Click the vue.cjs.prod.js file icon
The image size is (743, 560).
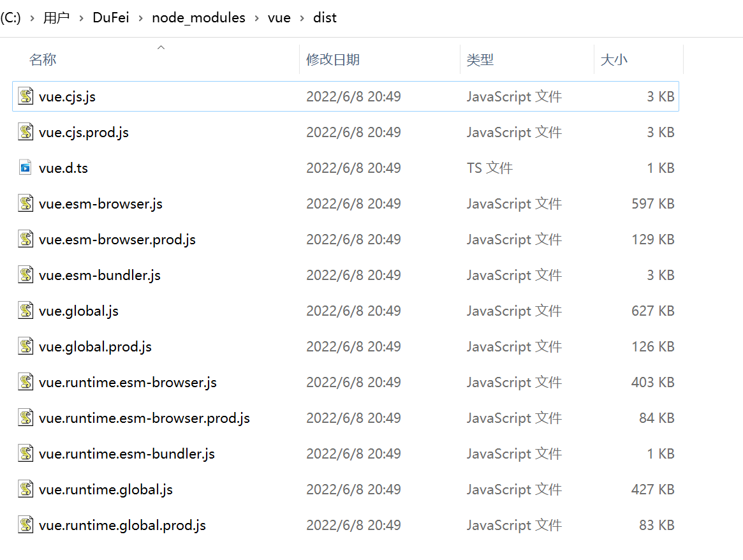(26, 132)
